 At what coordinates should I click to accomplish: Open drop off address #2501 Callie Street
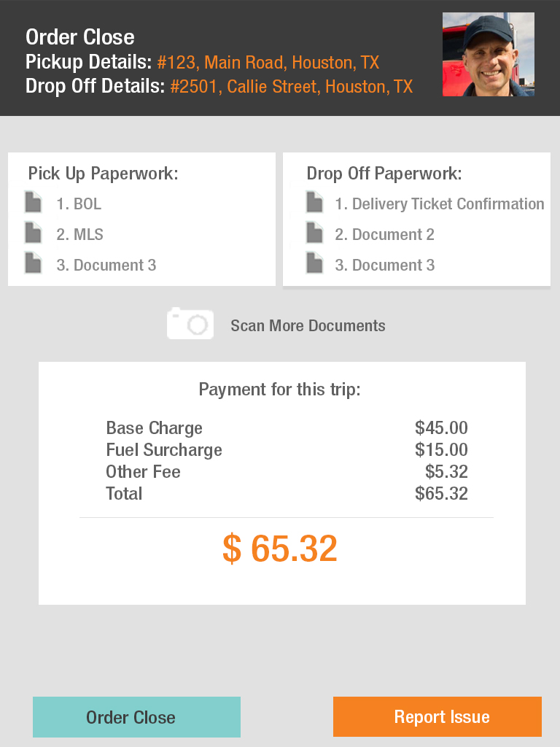(x=292, y=87)
